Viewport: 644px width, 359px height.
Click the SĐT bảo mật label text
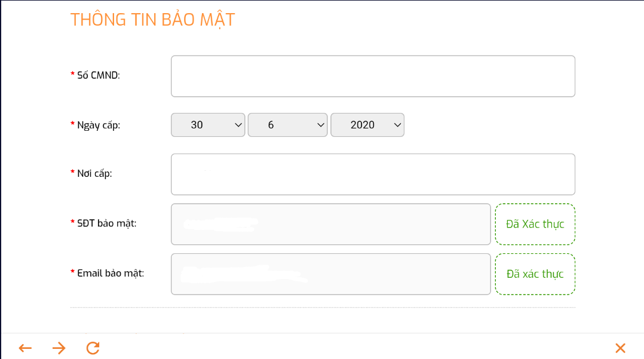tap(107, 223)
